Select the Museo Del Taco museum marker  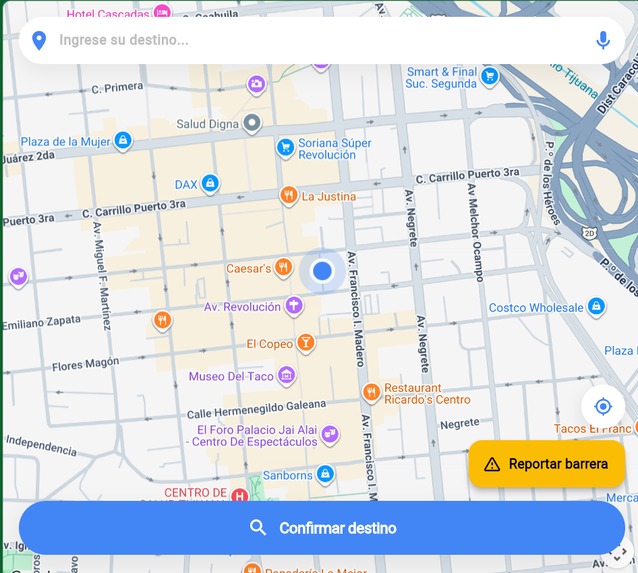(x=286, y=376)
